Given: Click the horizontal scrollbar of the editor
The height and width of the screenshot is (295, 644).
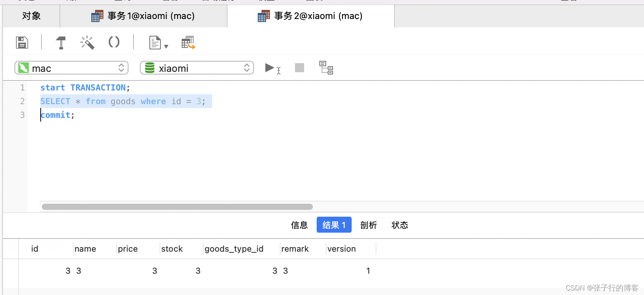Looking at the screenshot, I should [x=177, y=207].
